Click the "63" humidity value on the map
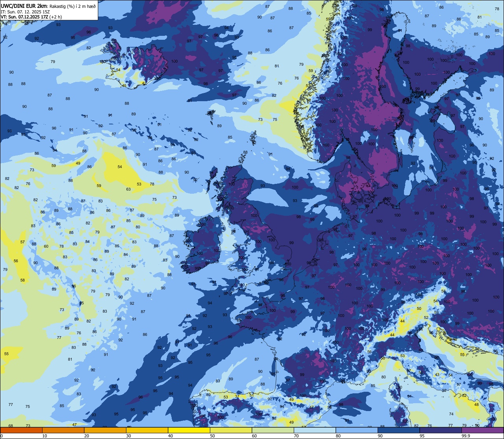 (x=128, y=189)
